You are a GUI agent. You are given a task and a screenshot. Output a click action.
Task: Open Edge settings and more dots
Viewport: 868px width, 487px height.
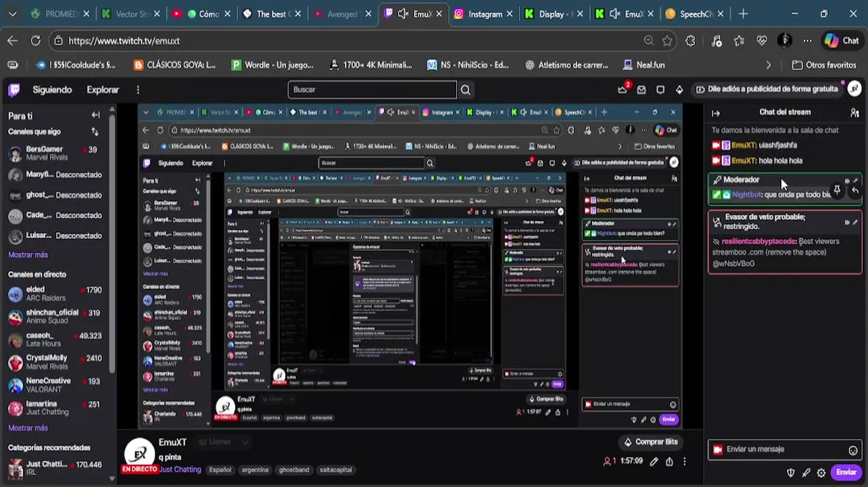point(807,41)
